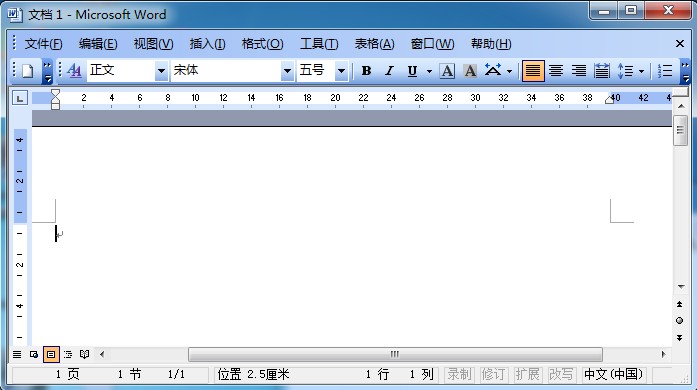Click 改写 status bar indicator
The image size is (697, 390).
point(561,374)
